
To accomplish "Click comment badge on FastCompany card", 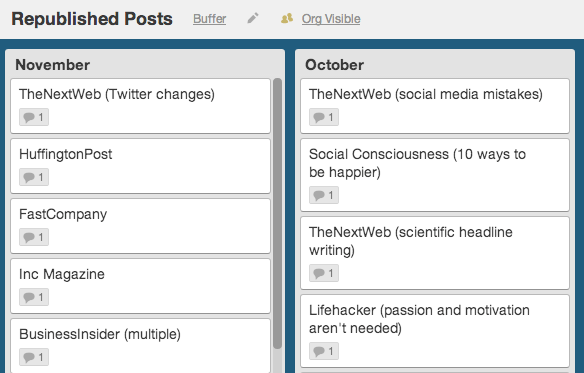I will (x=34, y=237).
